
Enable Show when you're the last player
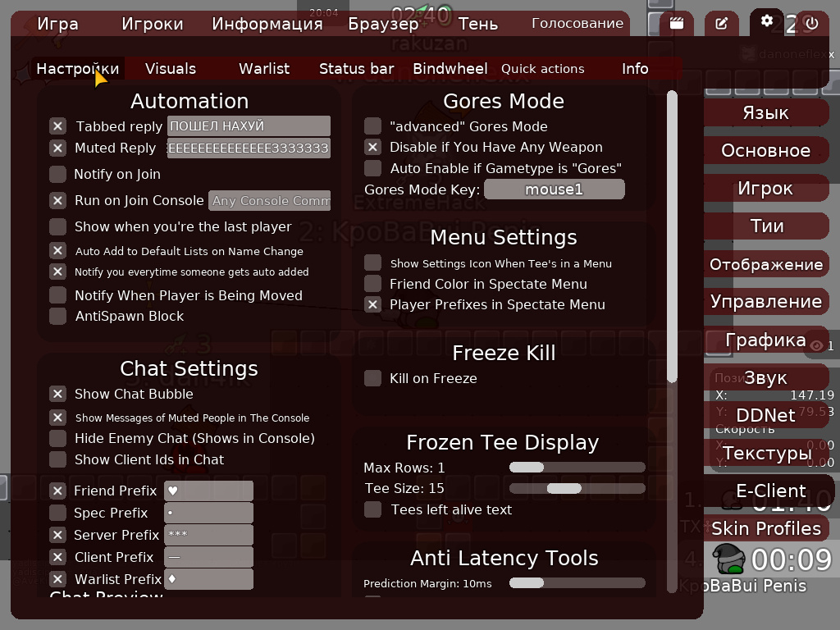pos(58,226)
